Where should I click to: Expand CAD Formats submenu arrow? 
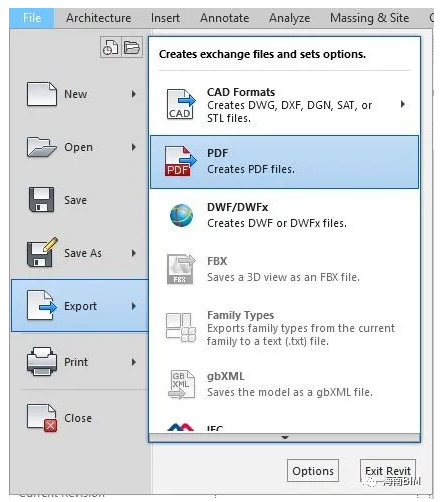pyautogui.click(x=403, y=104)
